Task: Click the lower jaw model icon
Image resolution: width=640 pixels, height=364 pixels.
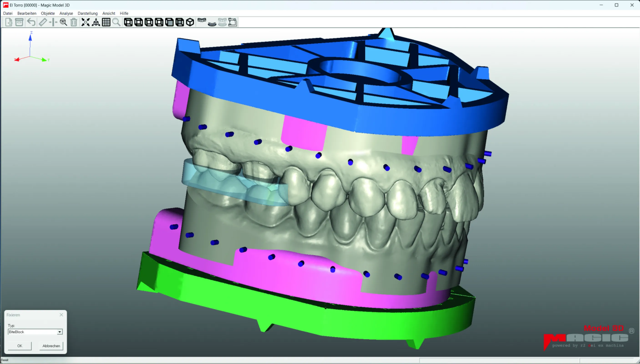Action: 212,23
